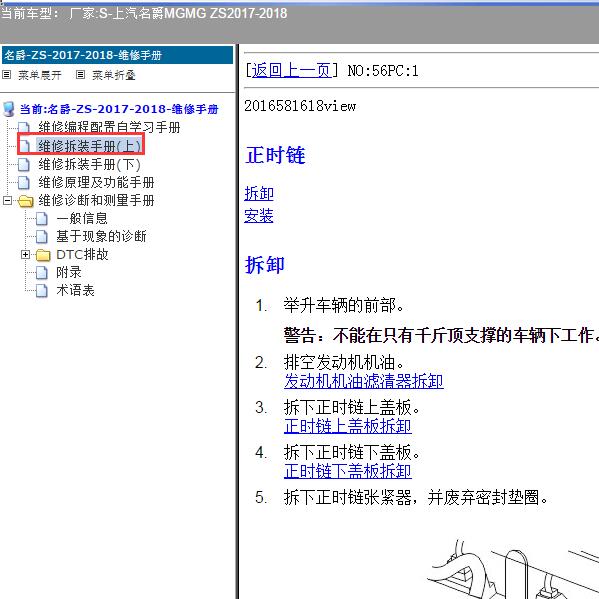The image size is (599, 599).
Task: Click the open folder icon of 维修诊断和测量手册
Action: click(26, 201)
